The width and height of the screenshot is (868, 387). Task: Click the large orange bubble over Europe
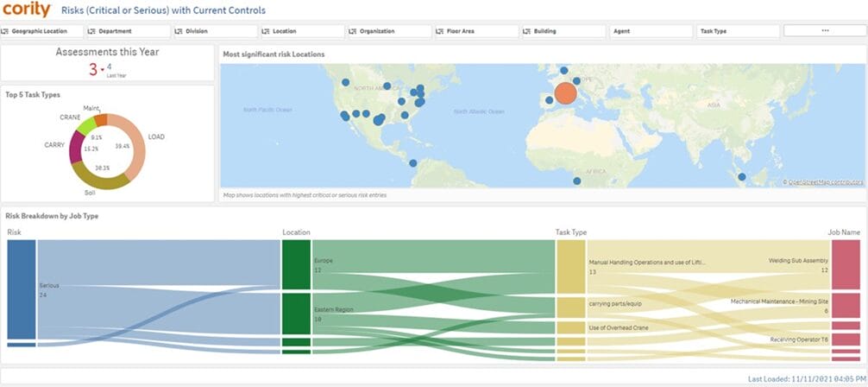point(564,93)
